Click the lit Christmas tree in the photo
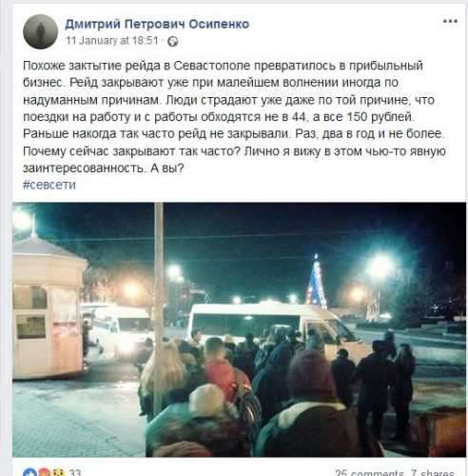This screenshot has height=476, width=468. pos(316,282)
